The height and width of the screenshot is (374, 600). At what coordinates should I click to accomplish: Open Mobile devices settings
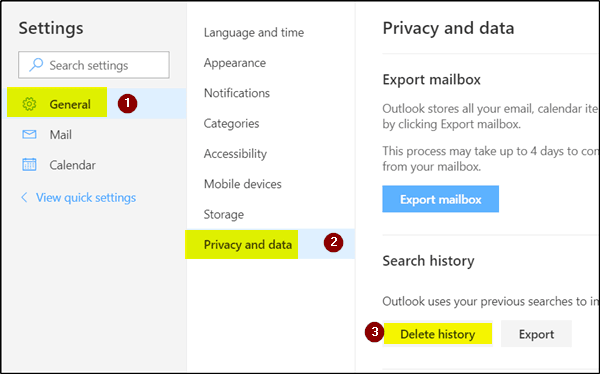tap(242, 184)
